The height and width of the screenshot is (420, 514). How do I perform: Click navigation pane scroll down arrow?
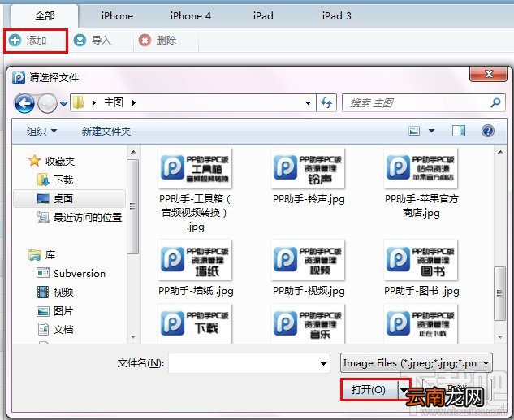point(133,336)
